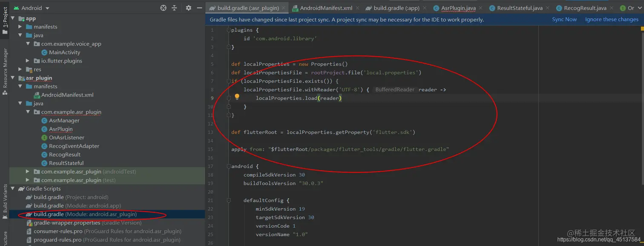Click the yellow light bulb on line 9
Image resolution: width=644 pixels, height=246 pixels.
tap(237, 97)
